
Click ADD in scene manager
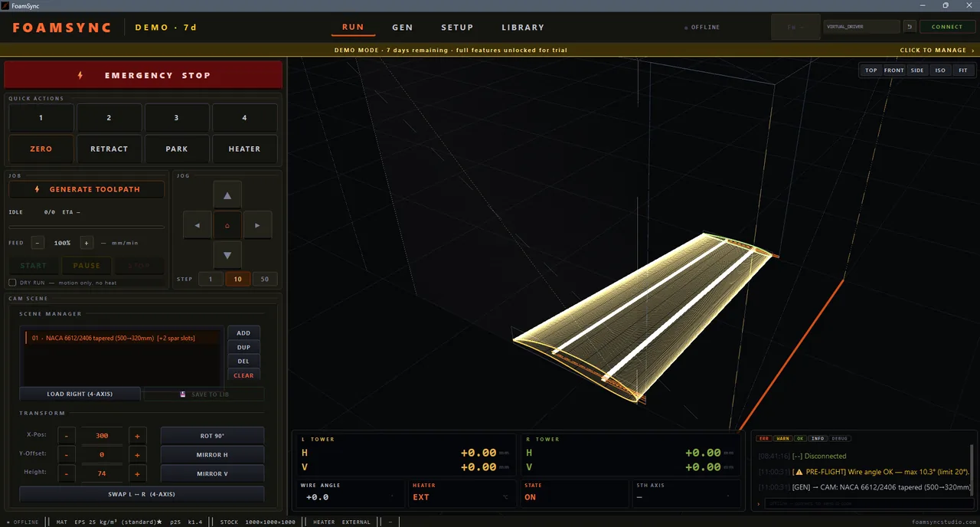(x=243, y=333)
